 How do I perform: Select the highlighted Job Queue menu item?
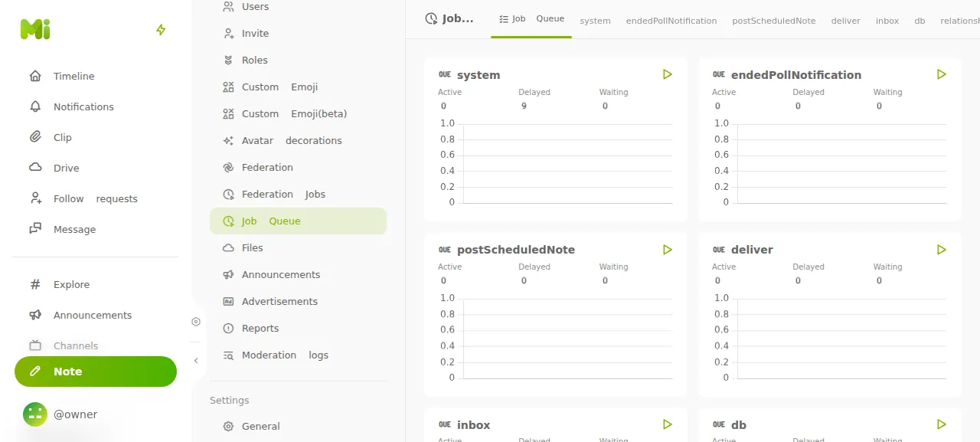[298, 221]
